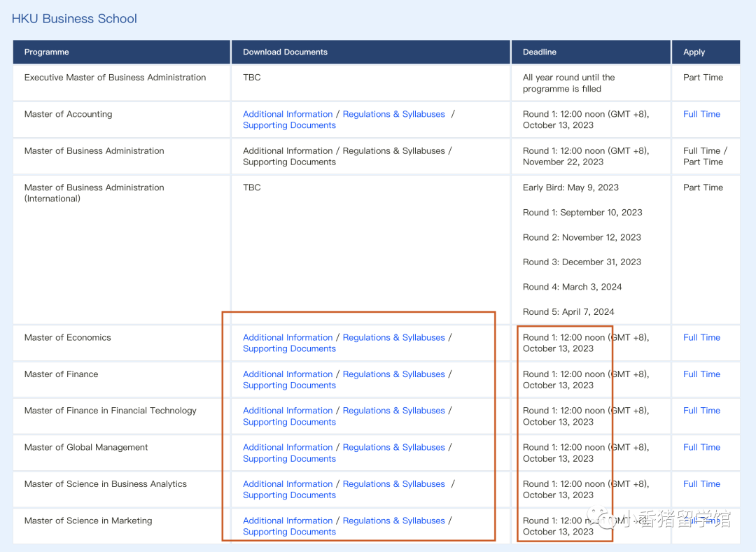756x552 pixels.
Task: Click the 'Early Bird: May 9, 2023' deadline
Action: [x=571, y=187]
